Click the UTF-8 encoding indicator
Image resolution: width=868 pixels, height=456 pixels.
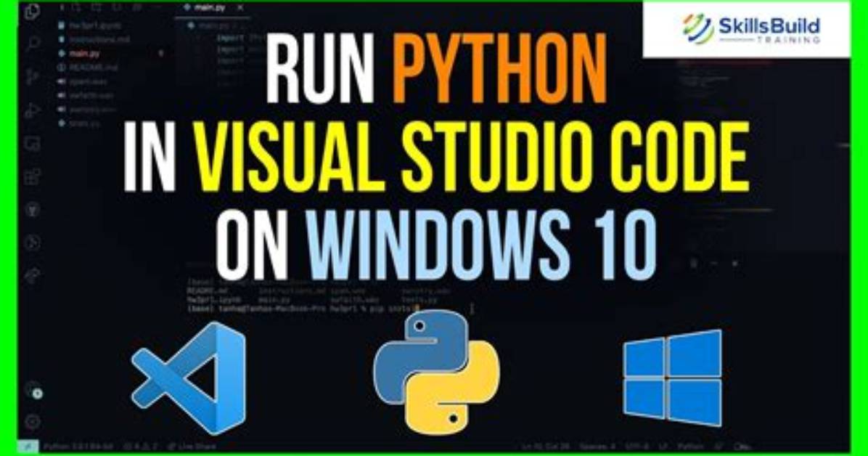(637, 447)
